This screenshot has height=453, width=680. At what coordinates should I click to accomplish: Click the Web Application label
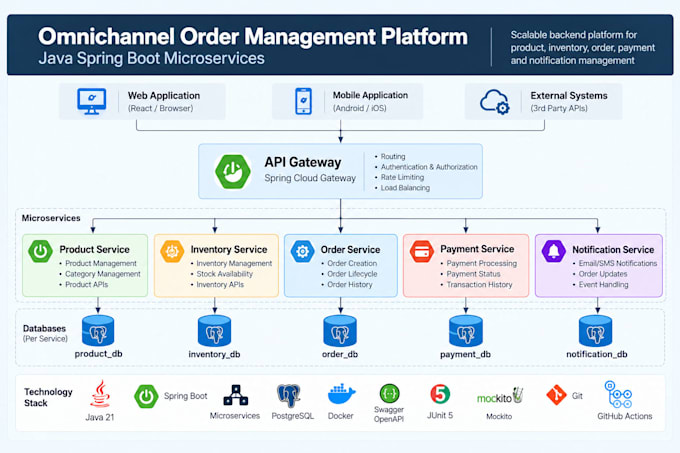coord(164,95)
